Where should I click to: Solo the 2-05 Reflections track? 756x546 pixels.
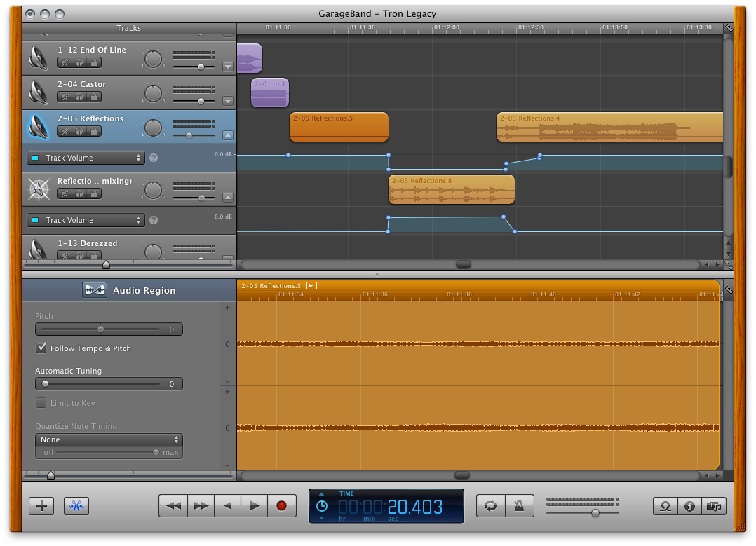(79, 131)
